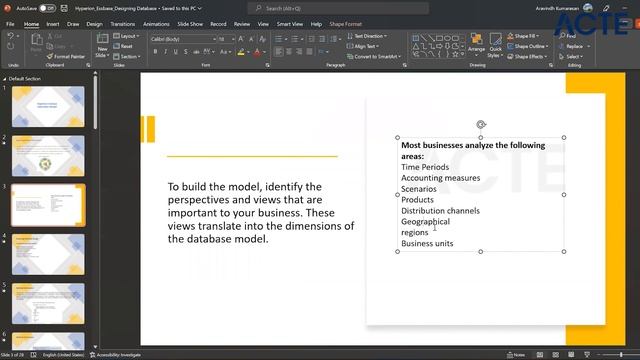Start Slide Show from status bar

(x=587, y=355)
